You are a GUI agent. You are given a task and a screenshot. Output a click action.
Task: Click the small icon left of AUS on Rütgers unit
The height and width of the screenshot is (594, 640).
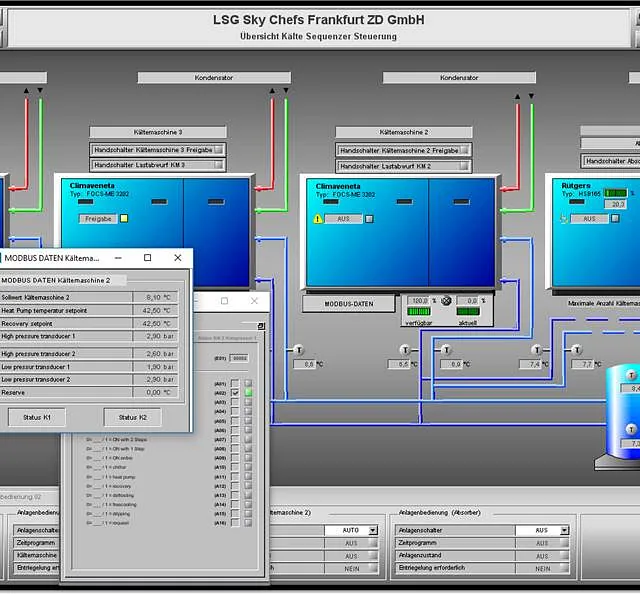[564, 219]
